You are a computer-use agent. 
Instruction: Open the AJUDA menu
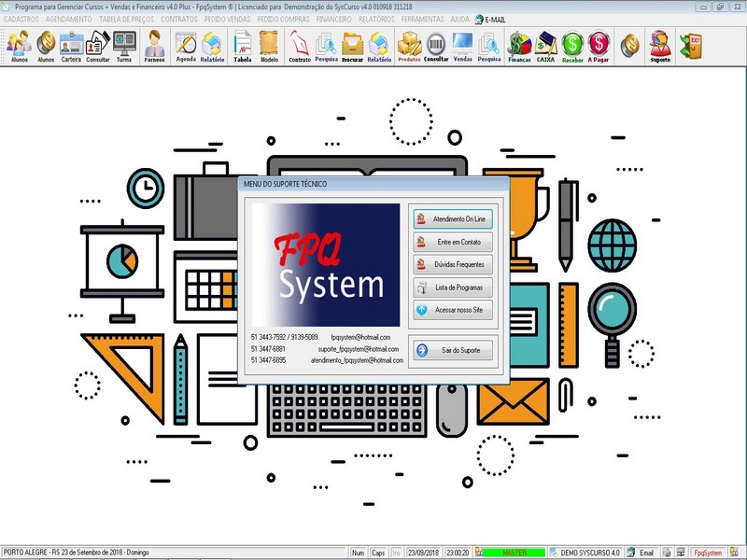point(459,19)
